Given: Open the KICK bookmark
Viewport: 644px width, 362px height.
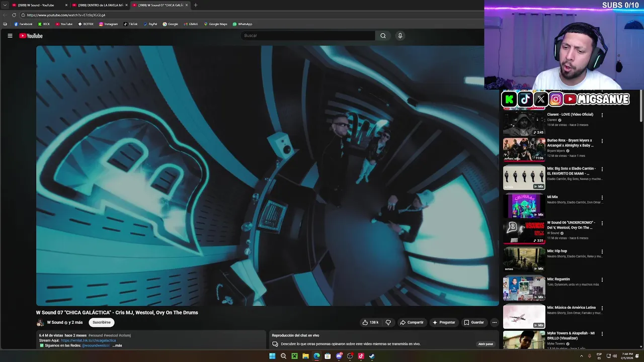Looking at the screenshot, I should 44,24.
